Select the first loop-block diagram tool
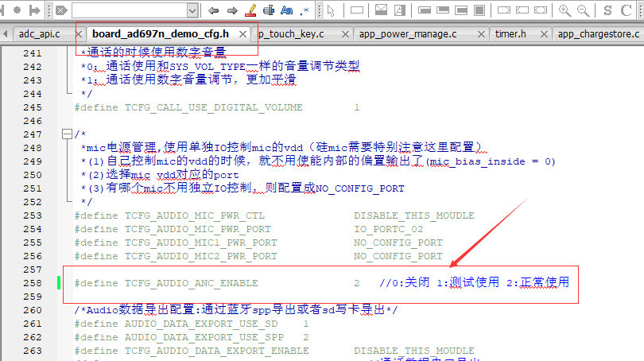The height and width of the screenshot is (361, 644). pyautogui.click(x=425, y=10)
